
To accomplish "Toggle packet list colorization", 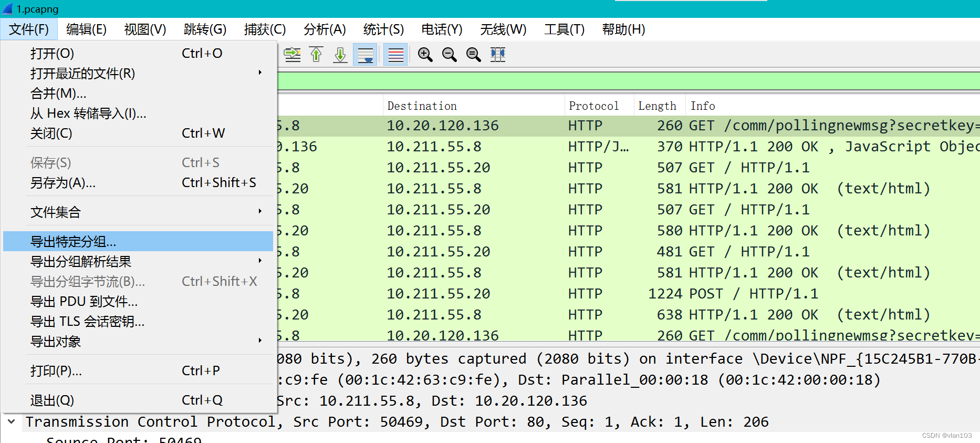I will (x=395, y=55).
